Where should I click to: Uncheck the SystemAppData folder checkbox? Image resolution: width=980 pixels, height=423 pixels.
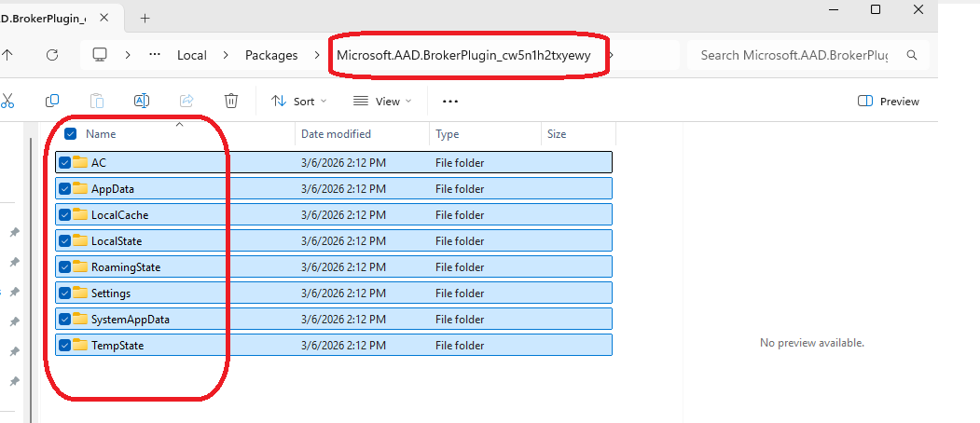click(x=64, y=319)
